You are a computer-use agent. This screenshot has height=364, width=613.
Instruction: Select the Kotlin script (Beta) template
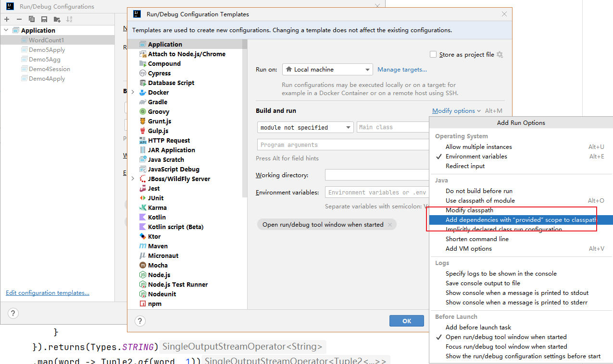175,227
